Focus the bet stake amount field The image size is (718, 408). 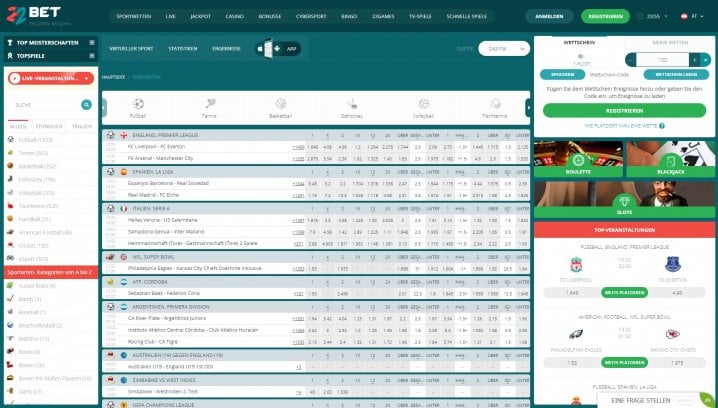point(663,60)
